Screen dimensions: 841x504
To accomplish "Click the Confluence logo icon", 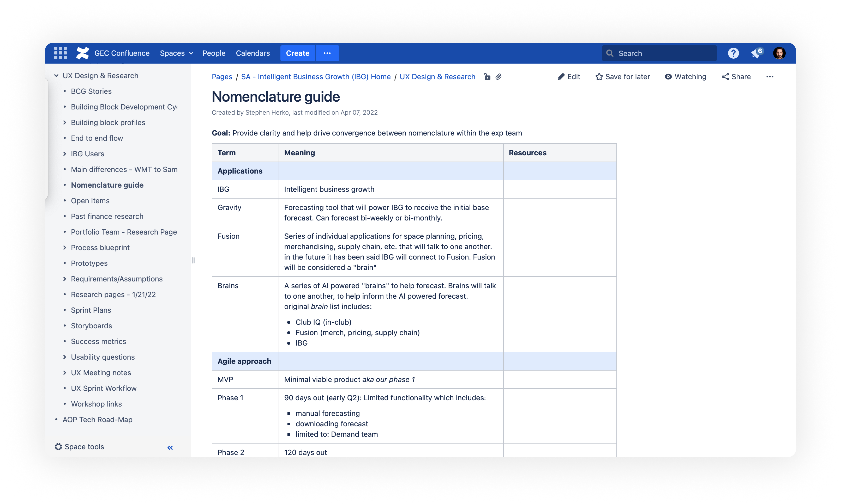I will pyautogui.click(x=83, y=53).
